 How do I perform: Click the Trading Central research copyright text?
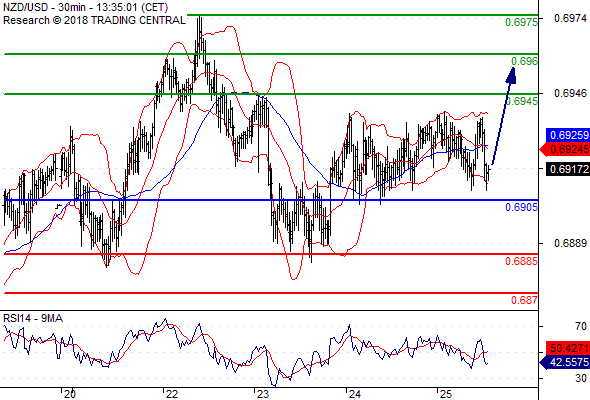[94, 20]
